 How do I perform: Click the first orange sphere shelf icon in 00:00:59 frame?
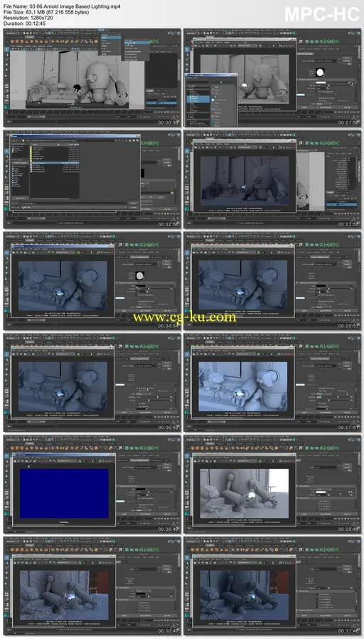13,41
